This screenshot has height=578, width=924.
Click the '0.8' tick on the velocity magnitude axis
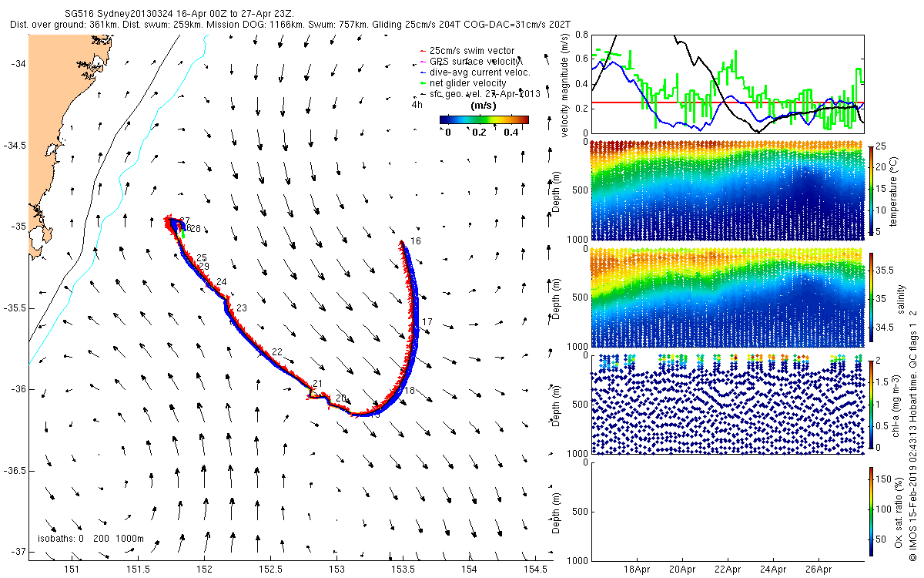(x=582, y=35)
